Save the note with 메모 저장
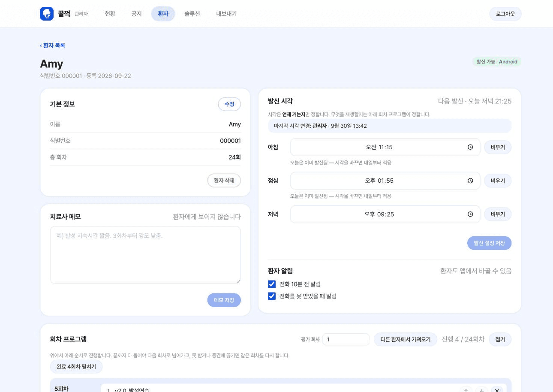 [x=224, y=300]
